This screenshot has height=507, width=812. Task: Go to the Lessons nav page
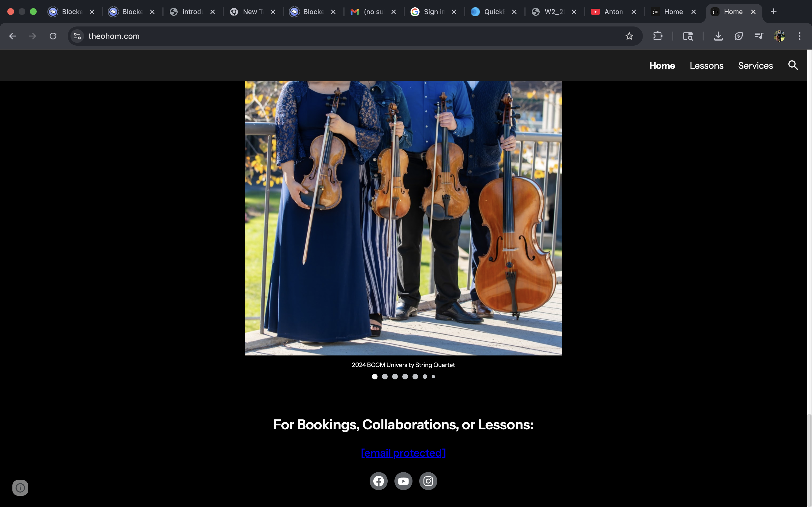click(706, 65)
